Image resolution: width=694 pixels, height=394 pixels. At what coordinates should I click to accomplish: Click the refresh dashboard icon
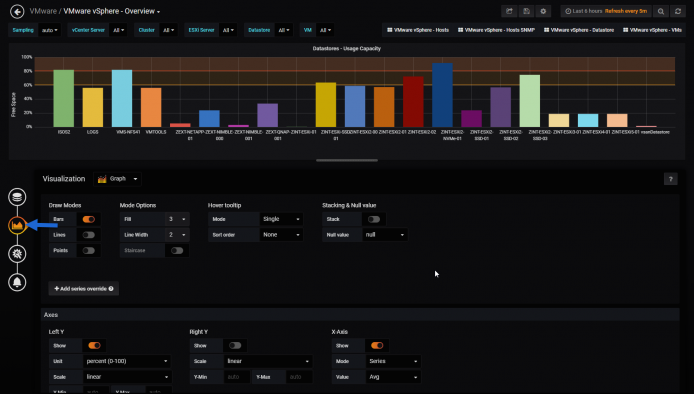tap(678, 11)
